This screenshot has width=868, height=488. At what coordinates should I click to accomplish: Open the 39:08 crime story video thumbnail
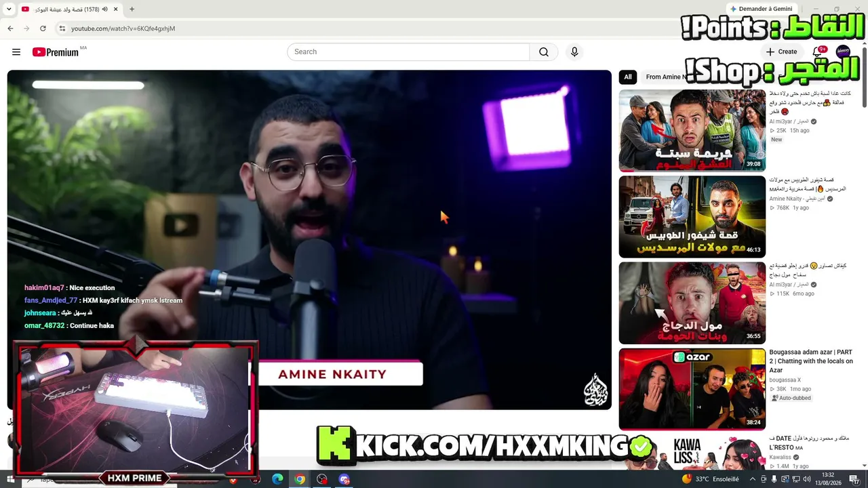pyautogui.click(x=692, y=130)
